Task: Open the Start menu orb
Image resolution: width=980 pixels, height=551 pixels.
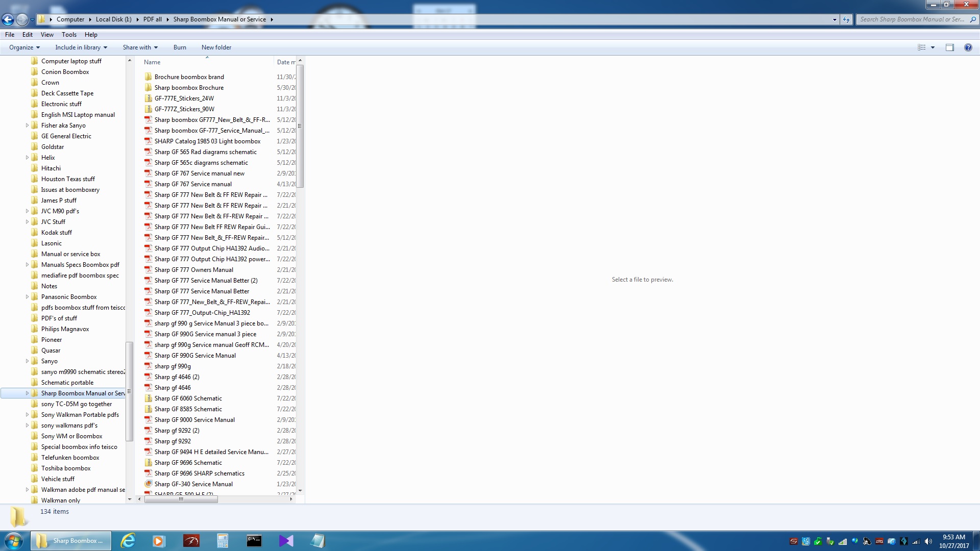Action: tap(14, 541)
